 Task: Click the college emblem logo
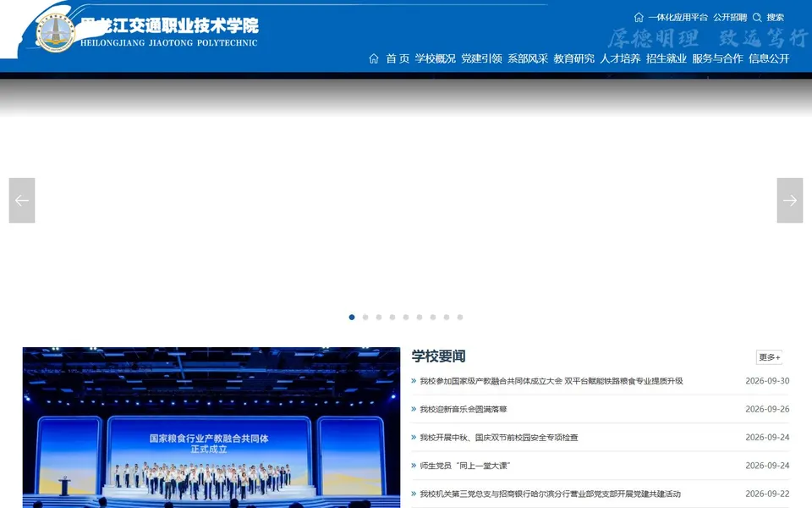click(x=55, y=33)
